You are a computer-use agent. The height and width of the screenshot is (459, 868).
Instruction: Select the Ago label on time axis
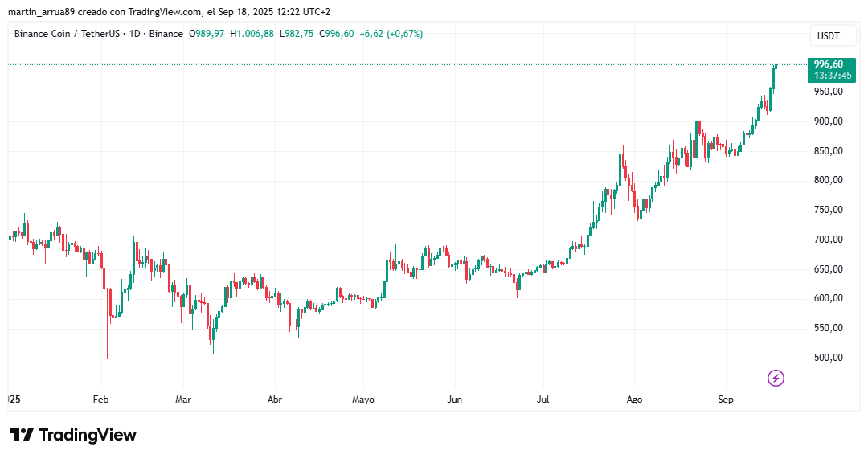click(x=634, y=399)
